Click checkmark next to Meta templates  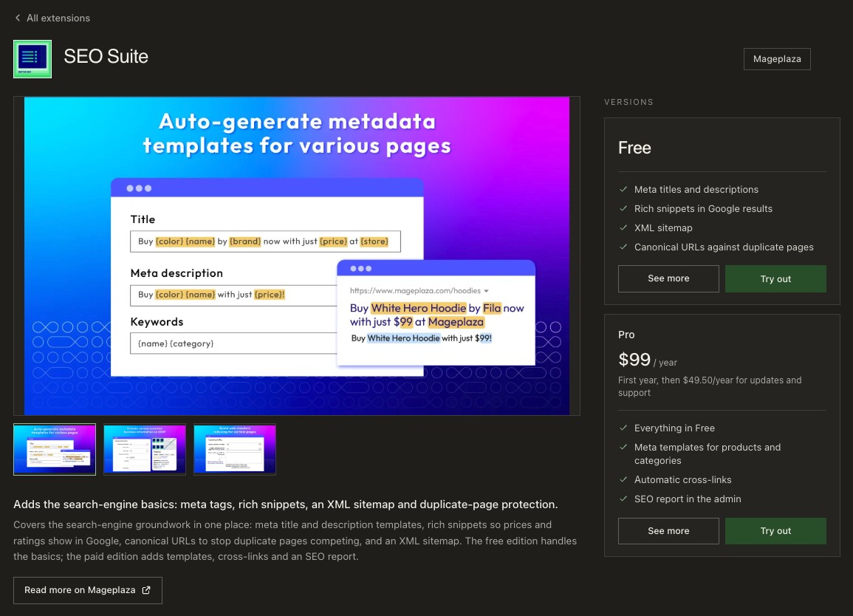click(623, 447)
